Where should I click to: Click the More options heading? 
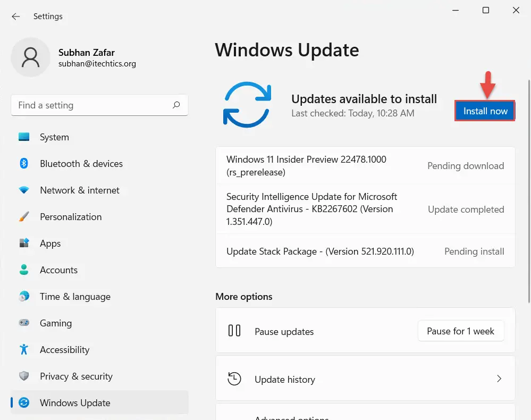pos(244,296)
